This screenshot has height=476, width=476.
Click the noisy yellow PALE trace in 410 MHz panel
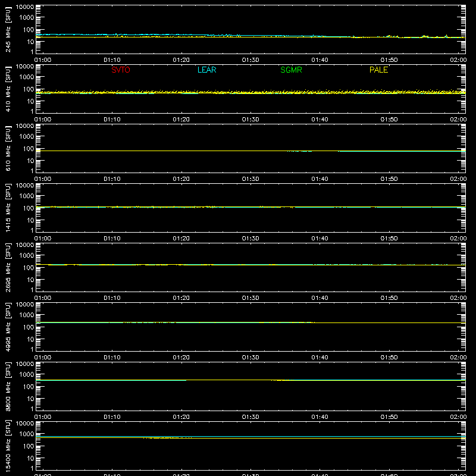click(250, 92)
